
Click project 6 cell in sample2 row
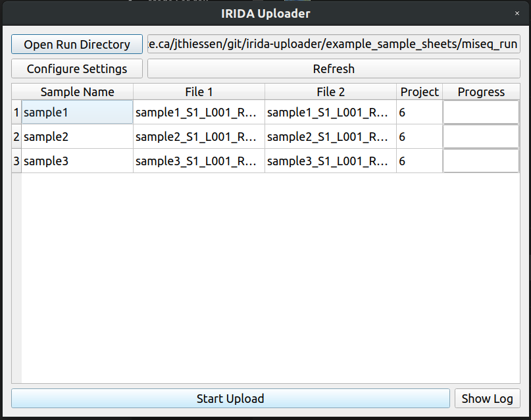pyautogui.click(x=419, y=136)
